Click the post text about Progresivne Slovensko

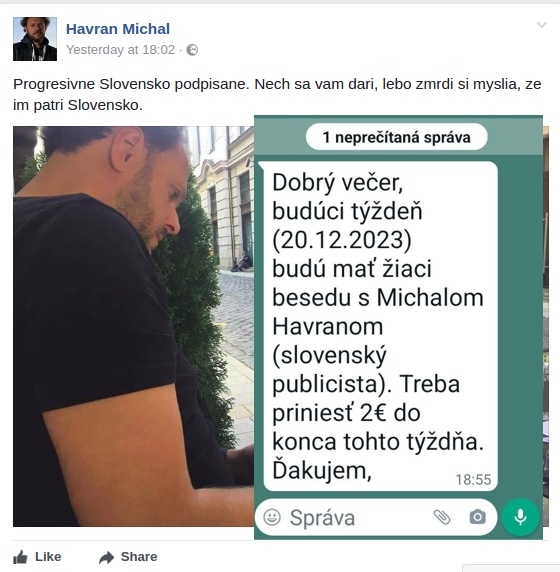(x=277, y=94)
